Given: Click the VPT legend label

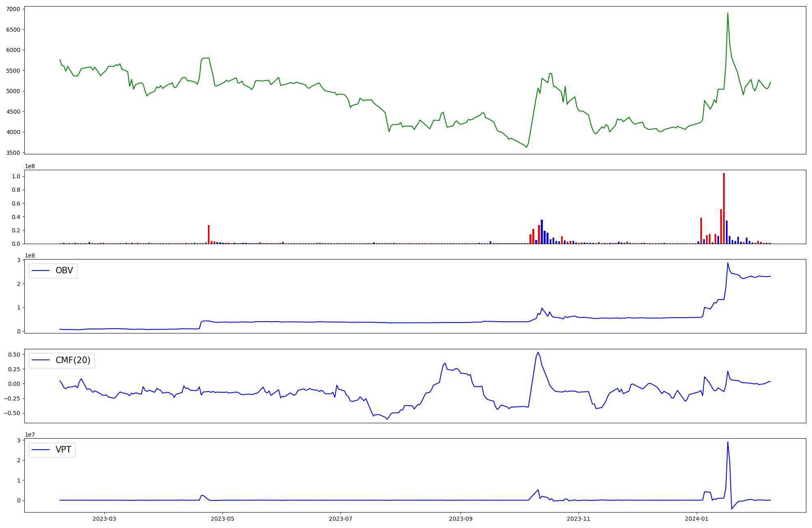Looking at the screenshot, I should 63,450.
